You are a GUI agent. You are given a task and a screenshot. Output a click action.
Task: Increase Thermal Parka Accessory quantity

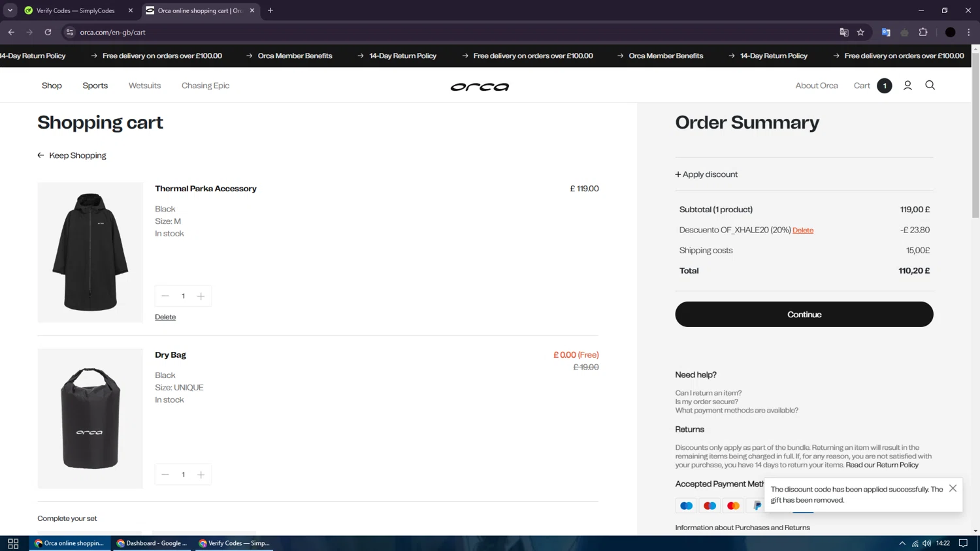[201, 296]
